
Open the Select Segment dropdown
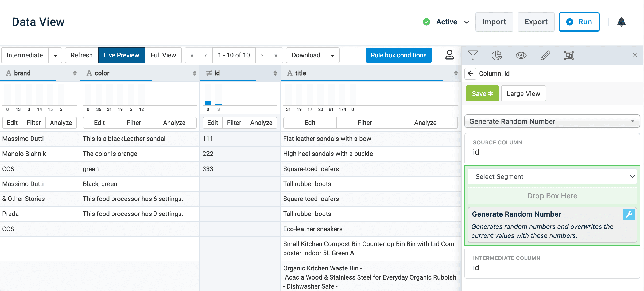point(552,176)
